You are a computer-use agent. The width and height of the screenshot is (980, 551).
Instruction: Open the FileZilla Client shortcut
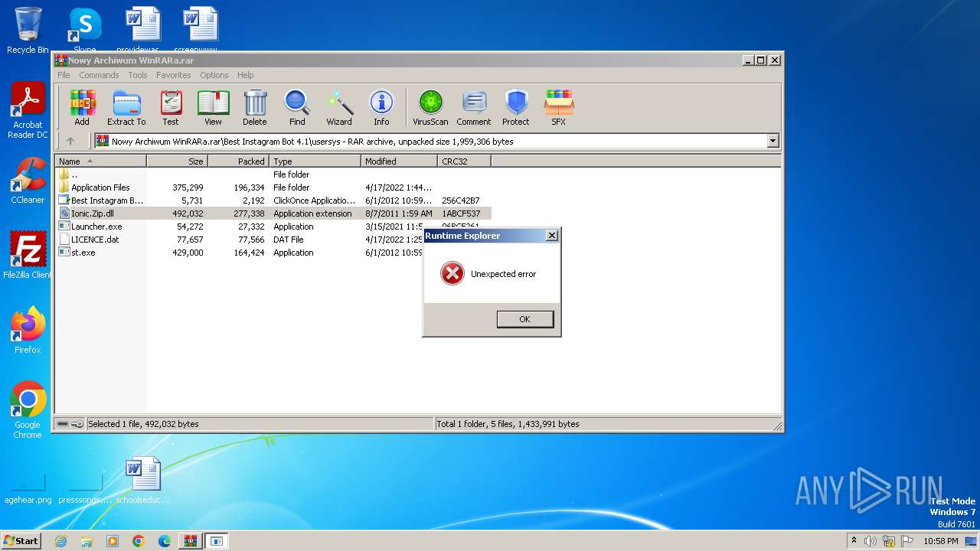click(28, 255)
